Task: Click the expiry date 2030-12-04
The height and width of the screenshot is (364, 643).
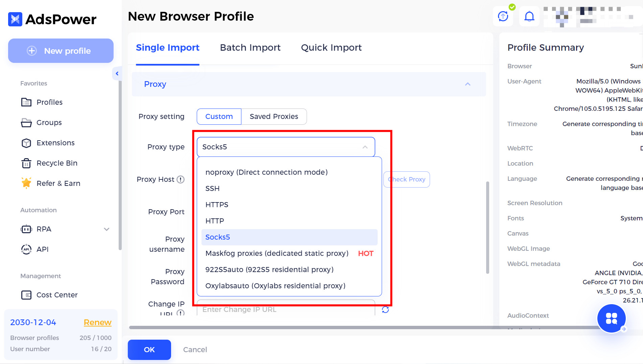Action: (33, 322)
